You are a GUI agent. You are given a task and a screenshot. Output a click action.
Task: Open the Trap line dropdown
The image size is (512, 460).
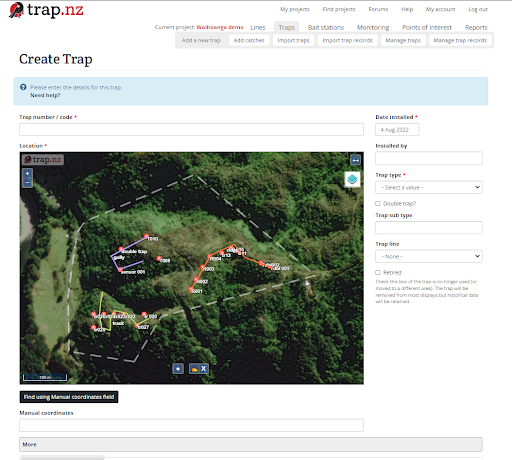429,256
